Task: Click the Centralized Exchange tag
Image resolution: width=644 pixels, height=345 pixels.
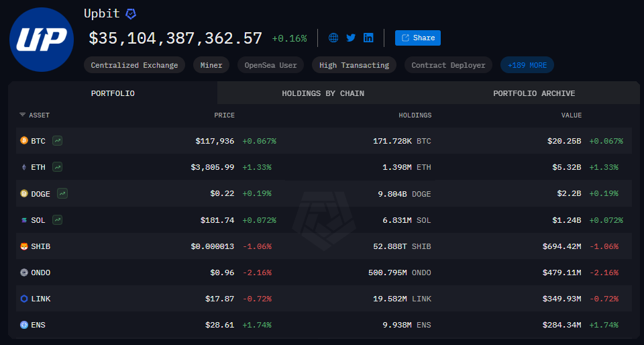Action: (134, 65)
